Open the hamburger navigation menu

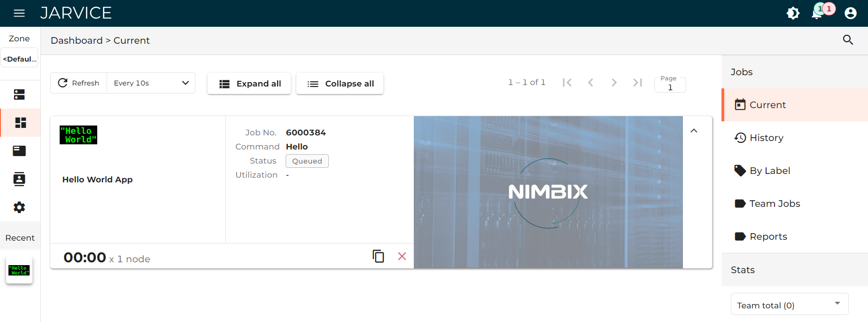pos(19,13)
